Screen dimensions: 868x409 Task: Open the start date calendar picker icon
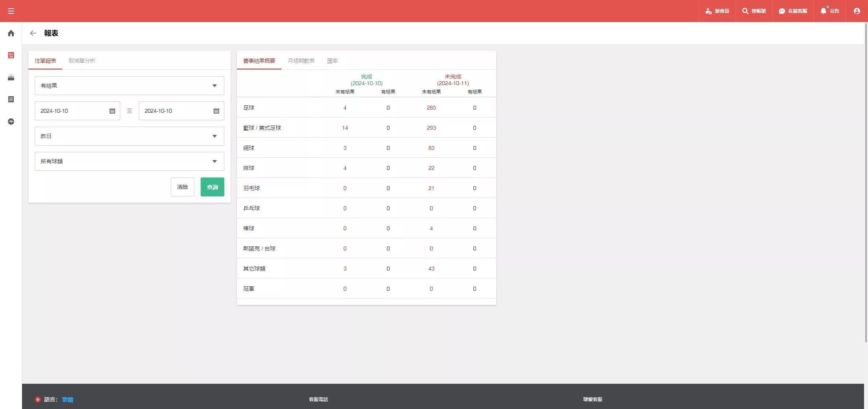point(112,111)
